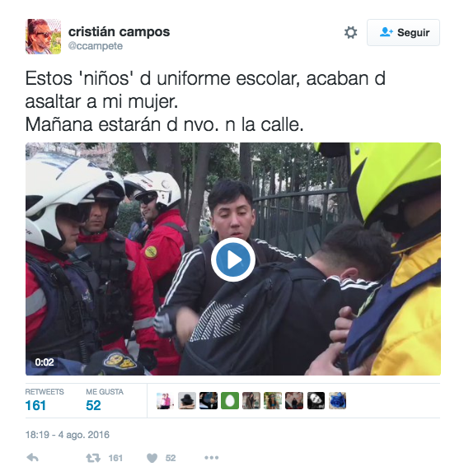Open the tweet timestamp 18:19 - 4 ago. 2016
Viewport: 450px width, 476px height.
(x=67, y=435)
